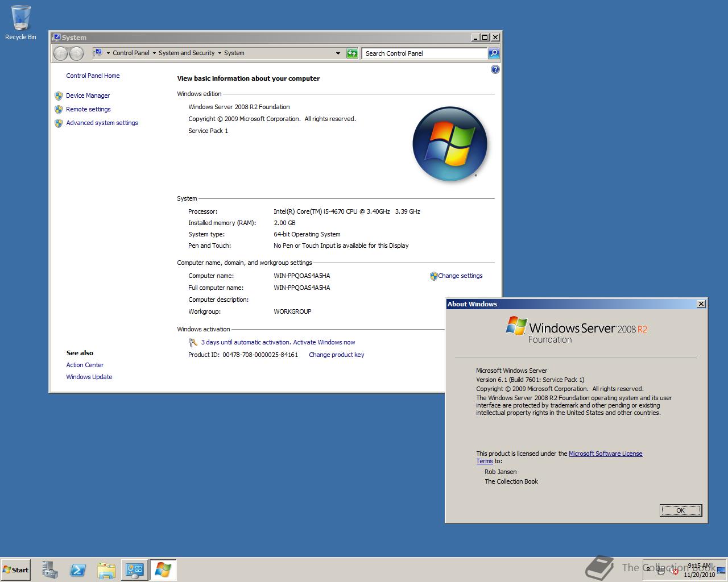728x582 pixels.
Task: Click the network icon in system tray
Action: (x=661, y=571)
